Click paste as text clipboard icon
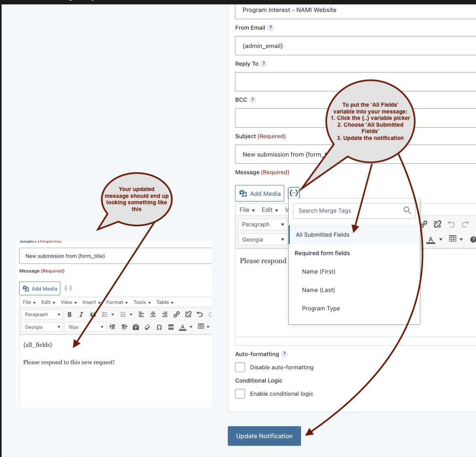 pyautogui.click(x=136, y=327)
